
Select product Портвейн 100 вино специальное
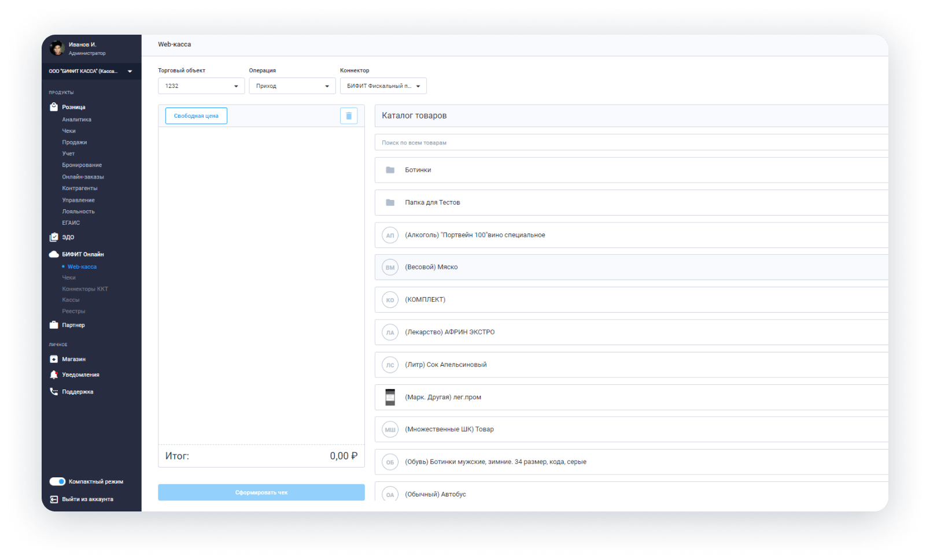[x=632, y=235]
